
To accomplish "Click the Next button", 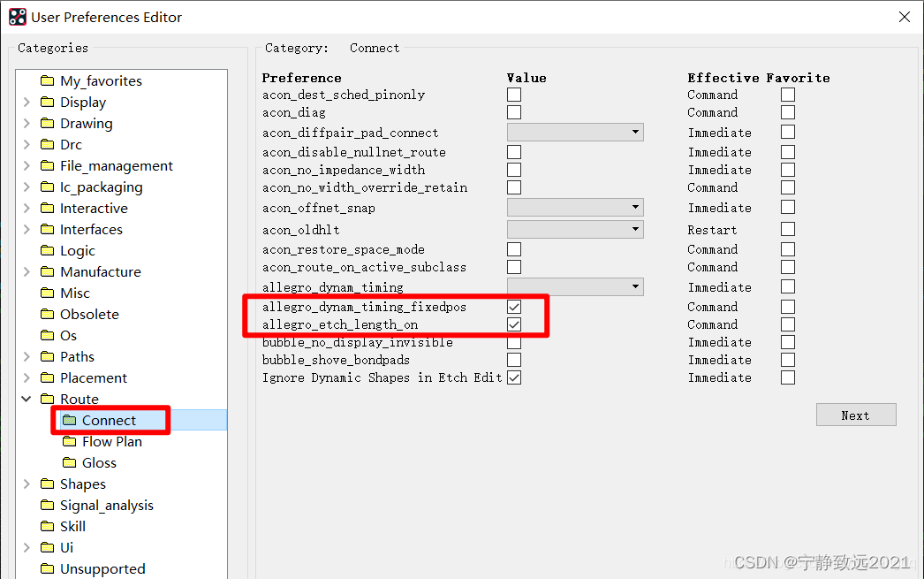I will [856, 415].
